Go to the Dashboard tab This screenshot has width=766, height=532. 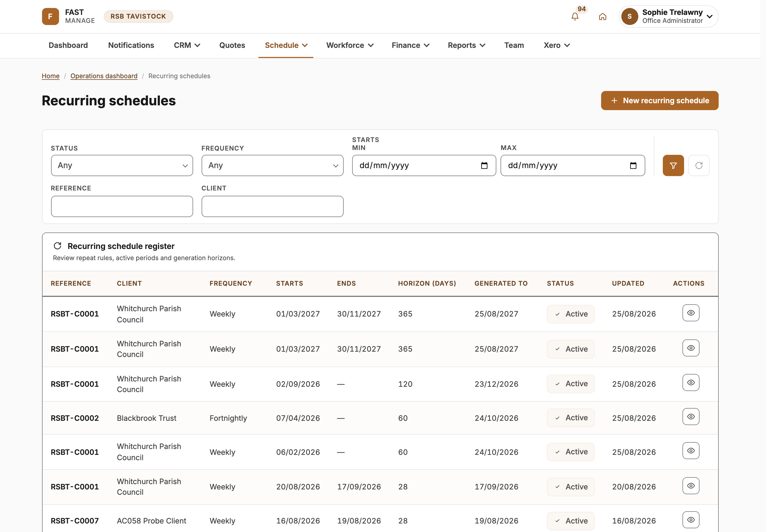68,45
